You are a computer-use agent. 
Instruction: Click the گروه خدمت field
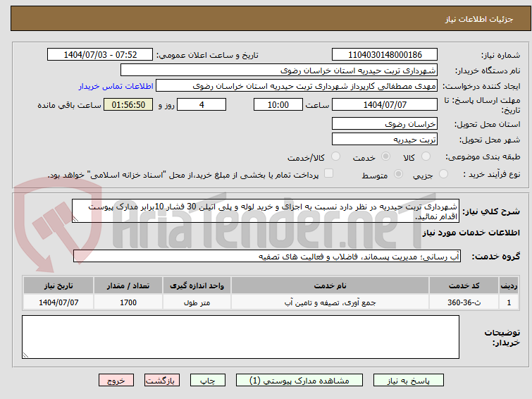tap(266, 257)
